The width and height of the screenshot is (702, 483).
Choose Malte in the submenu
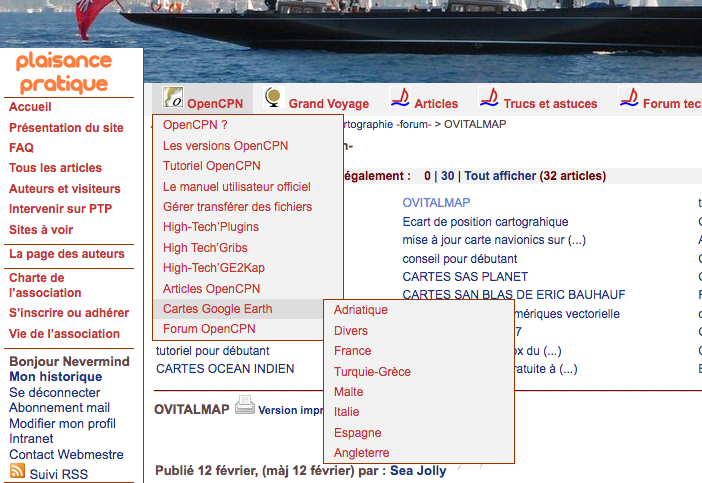tap(348, 392)
